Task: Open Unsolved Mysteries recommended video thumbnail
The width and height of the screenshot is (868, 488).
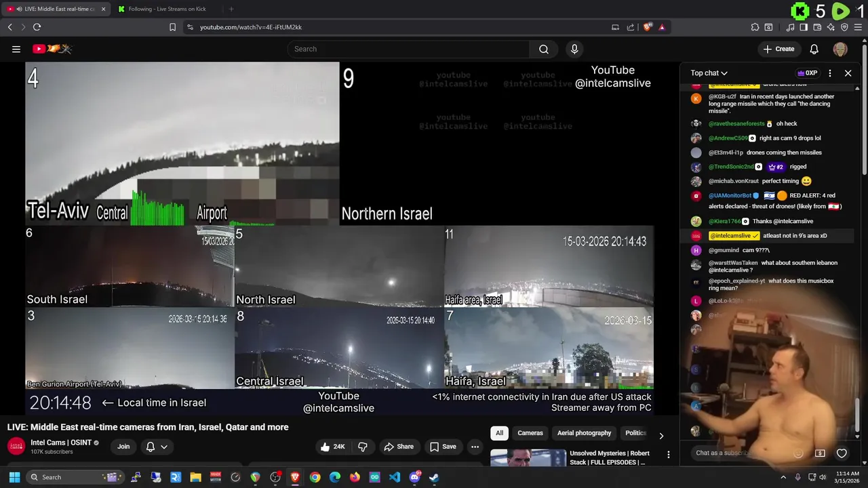Action: pos(528,458)
